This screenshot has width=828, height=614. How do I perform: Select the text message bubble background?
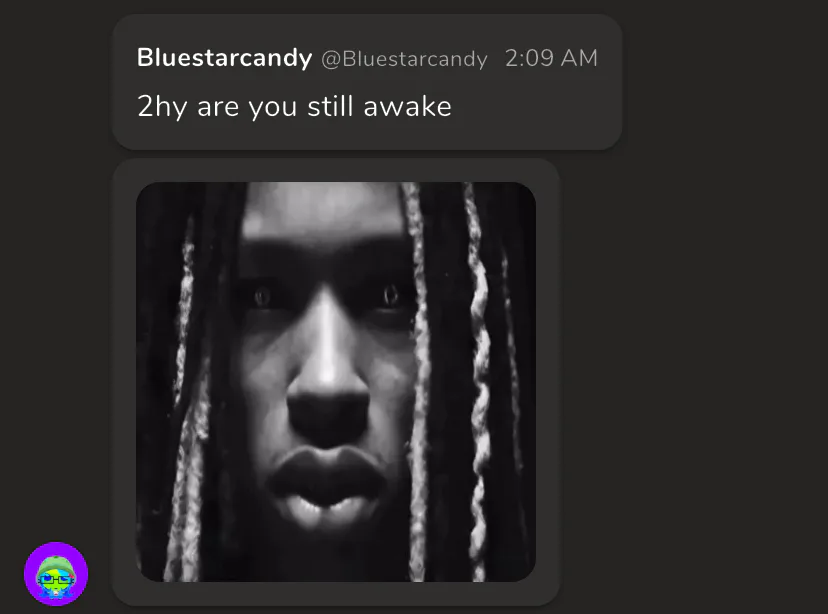(367, 82)
